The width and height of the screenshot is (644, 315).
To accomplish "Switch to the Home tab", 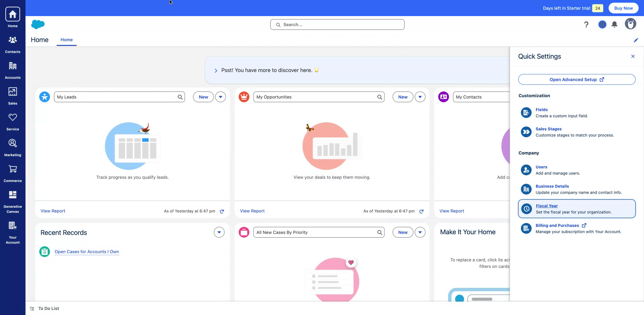I will [x=66, y=40].
